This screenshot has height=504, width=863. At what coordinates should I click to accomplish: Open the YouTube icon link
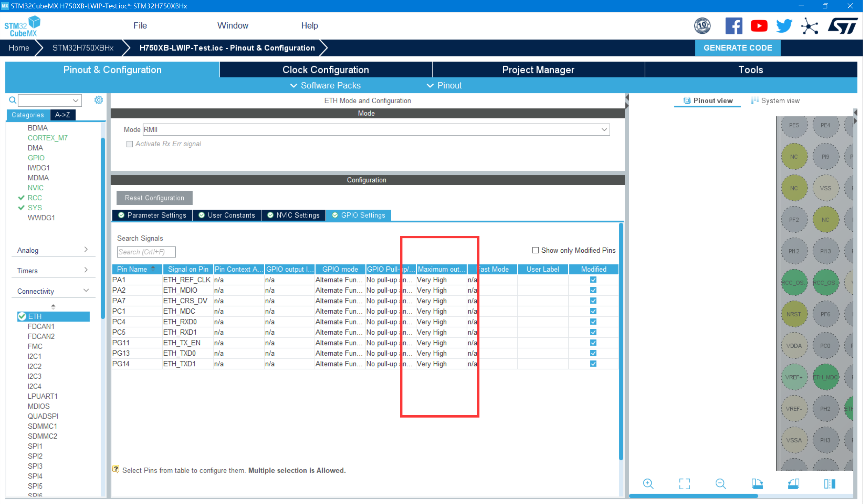[759, 26]
